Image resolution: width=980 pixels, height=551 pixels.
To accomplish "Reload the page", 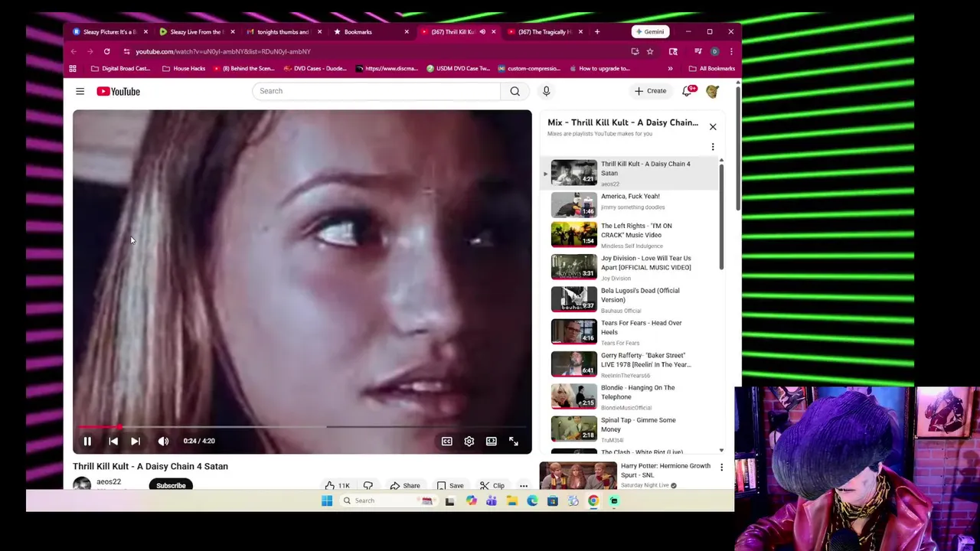I will tap(107, 51).
